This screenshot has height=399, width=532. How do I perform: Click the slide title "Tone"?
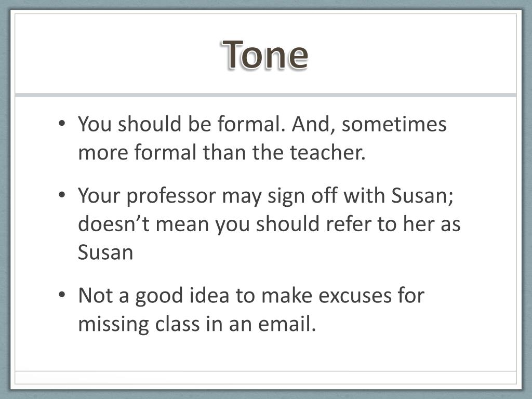[265, 55]
